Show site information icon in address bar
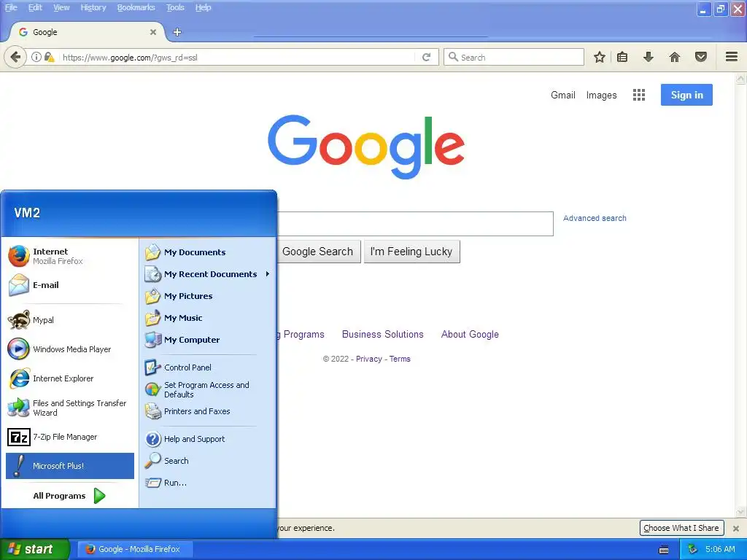Viewport: 747px width, 560px height. pyautogui.click(x=36, y=57)
